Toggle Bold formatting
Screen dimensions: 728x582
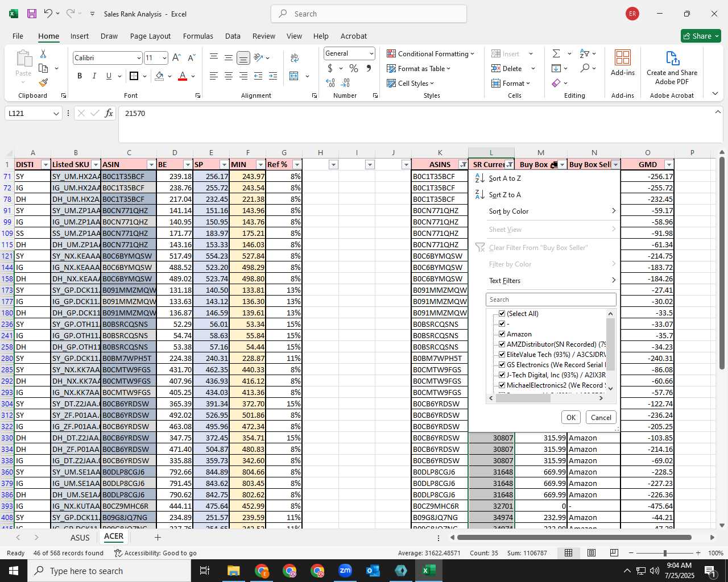80,76
